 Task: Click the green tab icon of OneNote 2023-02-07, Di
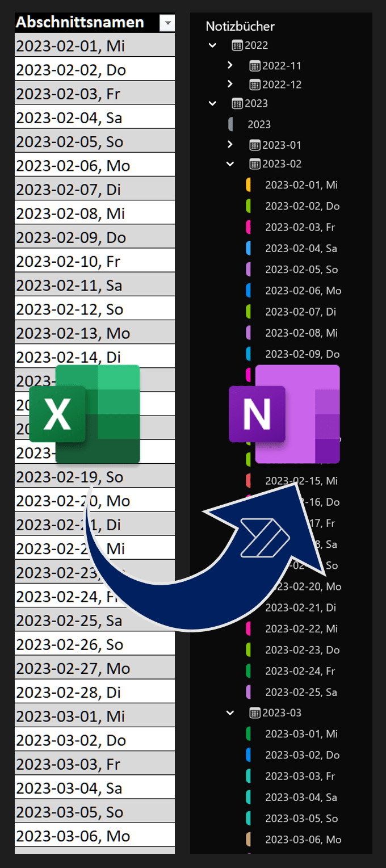point(248,312)
